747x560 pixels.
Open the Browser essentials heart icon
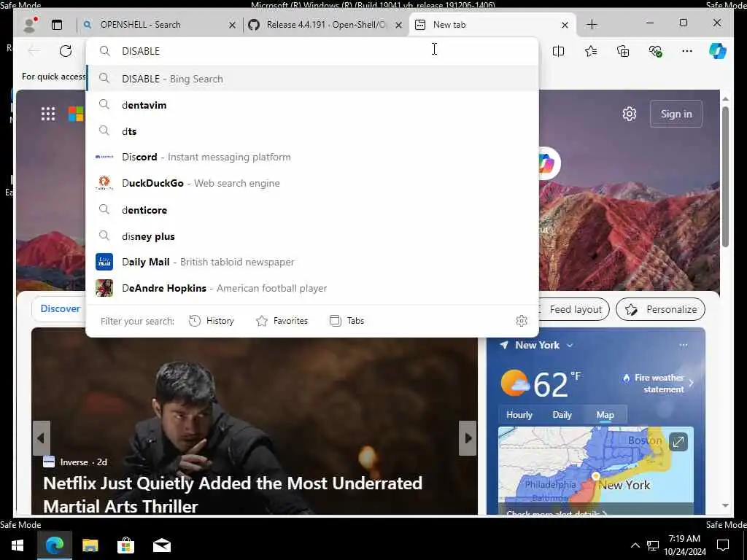click(656, 51)
